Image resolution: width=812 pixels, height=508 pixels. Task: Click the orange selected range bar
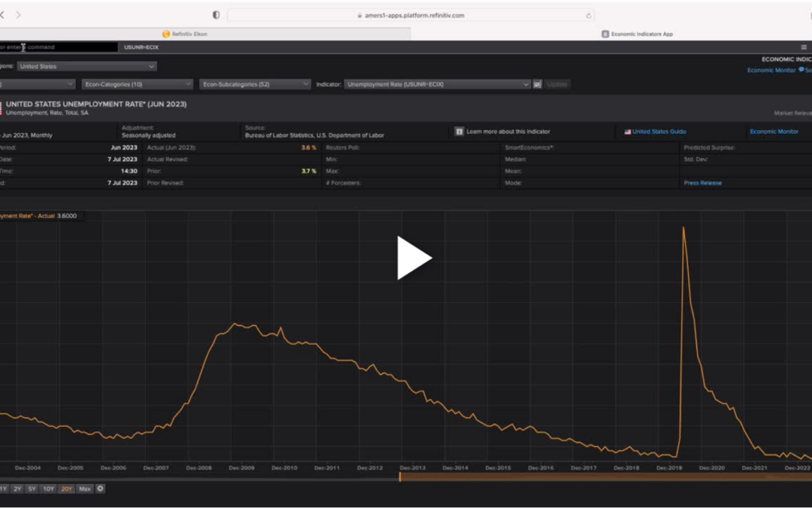(606, 477)
